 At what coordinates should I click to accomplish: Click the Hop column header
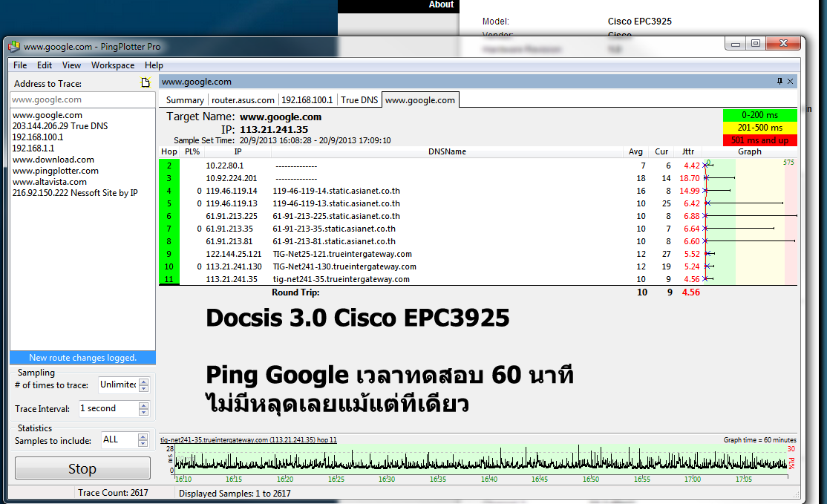click(169, 152)
